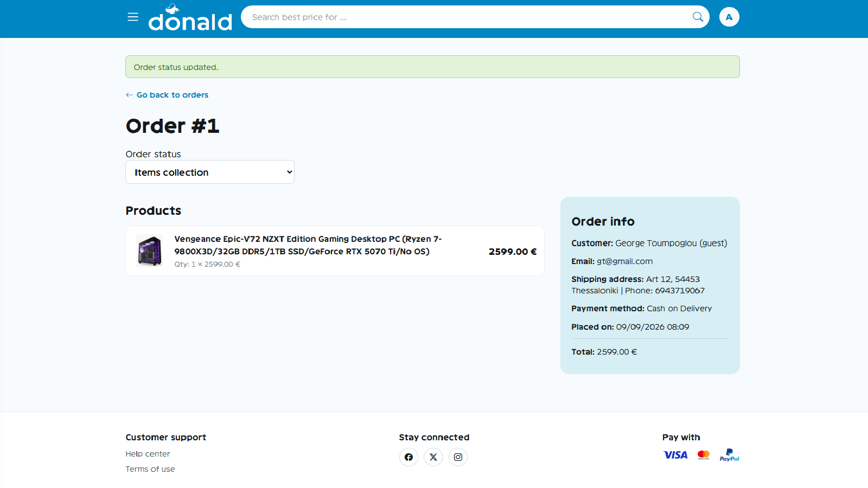Click the PayPal payment logo
Image resolution: width=868 pixels, height=488 pixels.
[x=730, y=455]
